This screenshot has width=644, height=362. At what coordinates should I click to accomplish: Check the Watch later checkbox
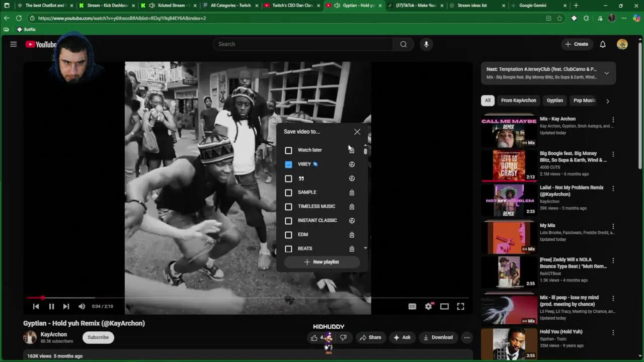[x=288, y=150]
